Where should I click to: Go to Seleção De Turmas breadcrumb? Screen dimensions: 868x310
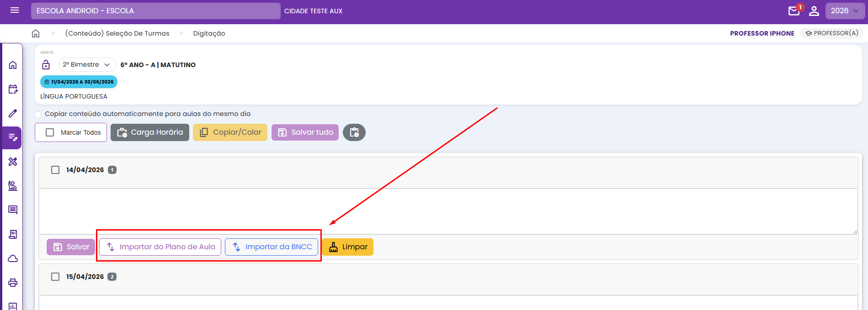(117, 33)
